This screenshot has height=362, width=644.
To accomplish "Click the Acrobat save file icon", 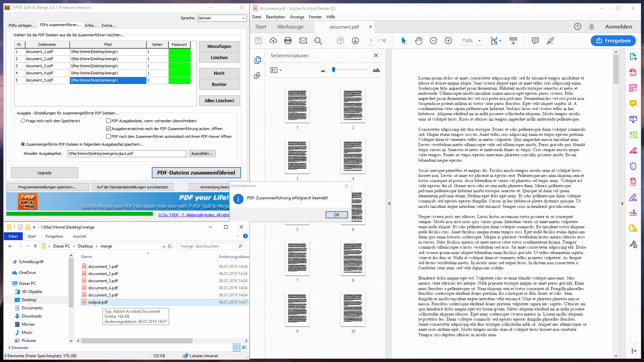I will click(x=258, y=41).
